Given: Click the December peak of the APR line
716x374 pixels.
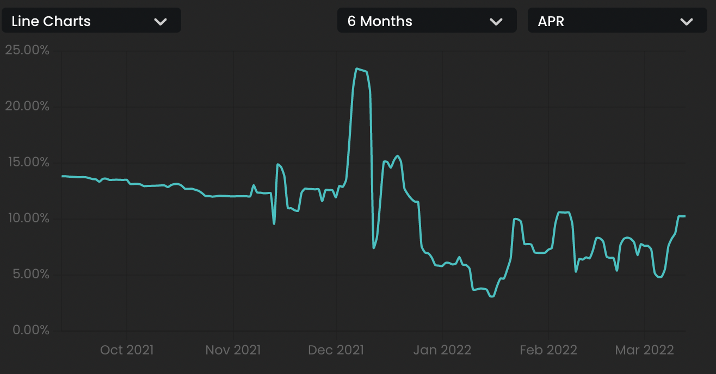Looking at the screenshot, I should point(357,68).
